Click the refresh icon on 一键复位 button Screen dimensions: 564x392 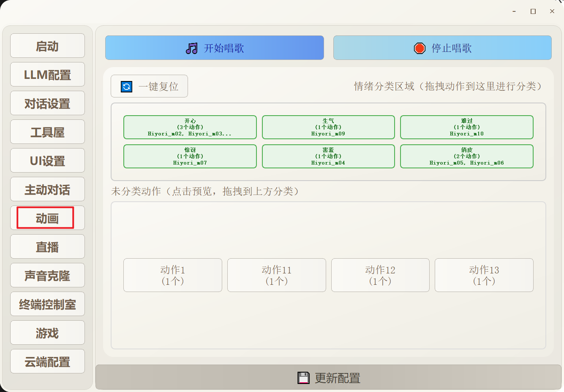125,86
